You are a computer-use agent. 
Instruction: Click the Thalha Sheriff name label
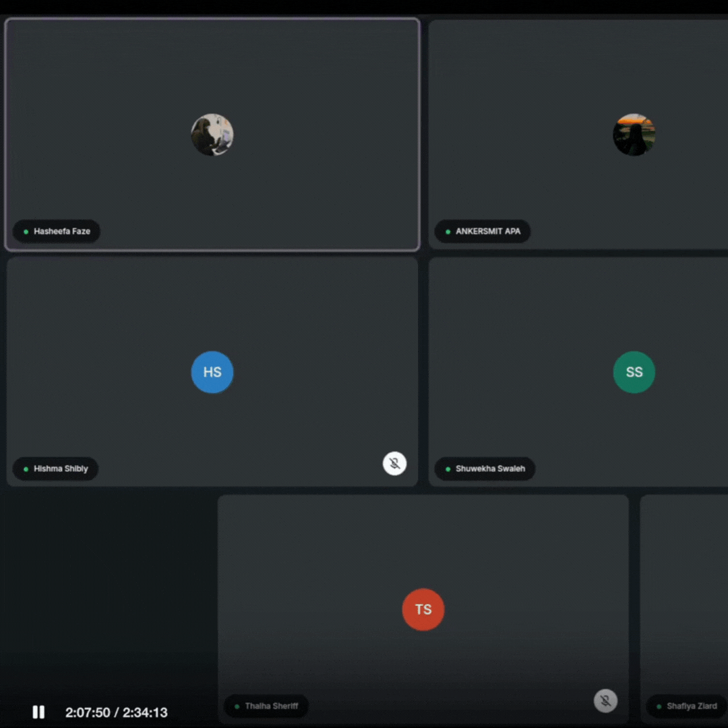[271, 706]
